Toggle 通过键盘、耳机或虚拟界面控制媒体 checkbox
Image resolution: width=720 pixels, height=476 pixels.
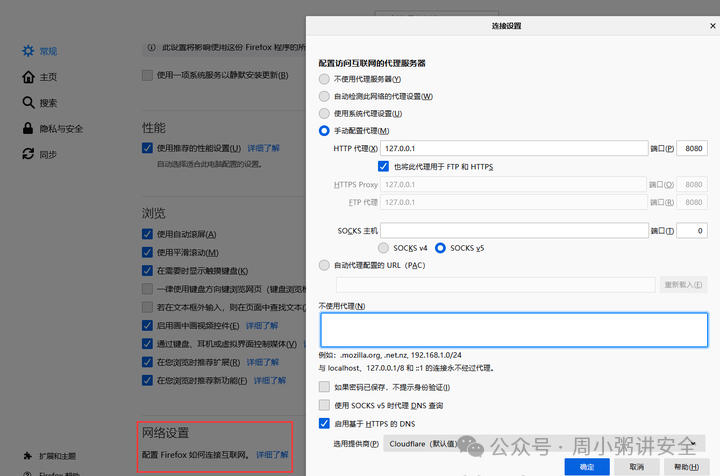tap(147, 344)
